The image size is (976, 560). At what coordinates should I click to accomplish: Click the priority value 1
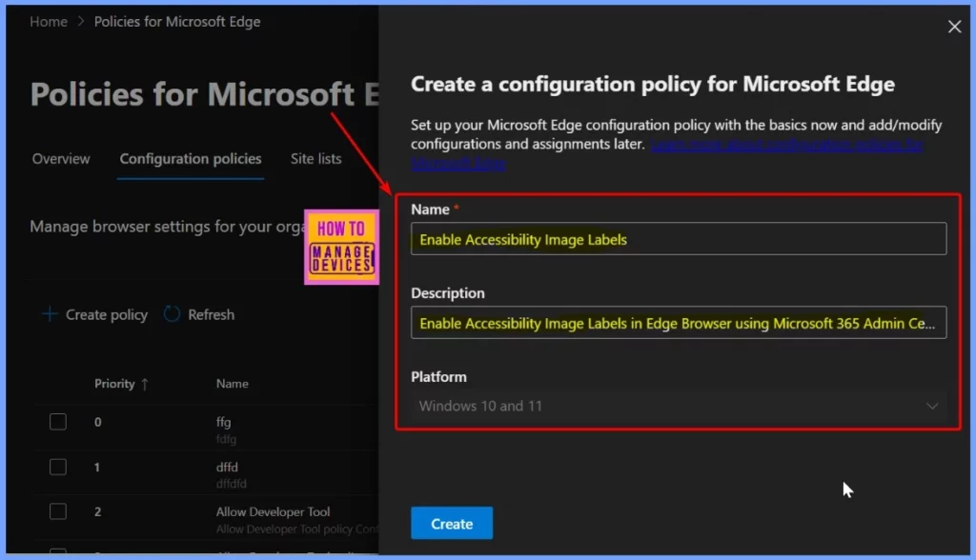pyautogui.click(x=97, y=467)
